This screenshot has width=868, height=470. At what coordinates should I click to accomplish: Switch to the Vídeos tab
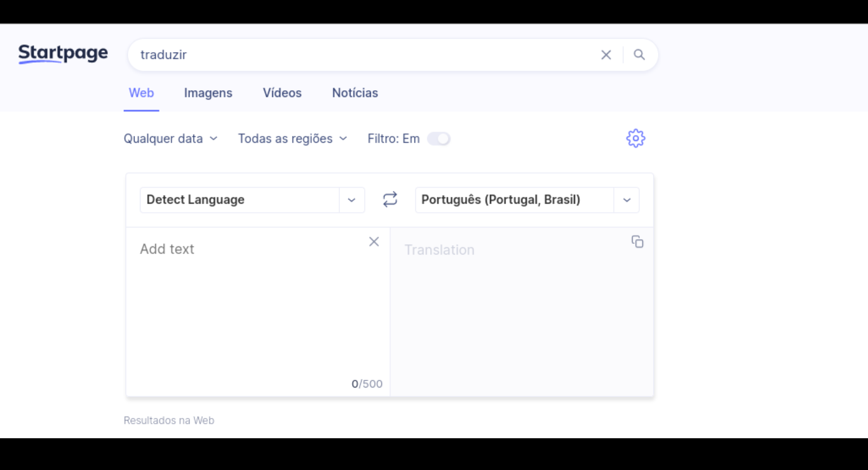[x=282, y=93]
